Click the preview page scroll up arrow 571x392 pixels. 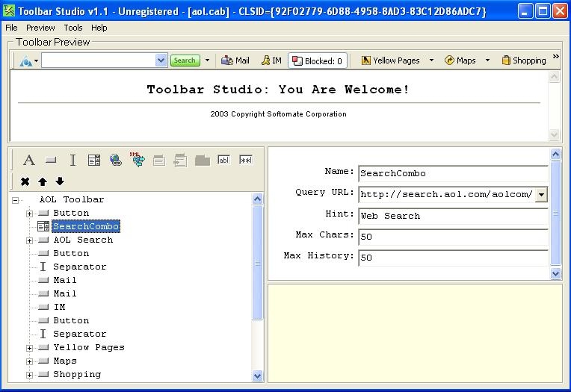tap(555, 76)
